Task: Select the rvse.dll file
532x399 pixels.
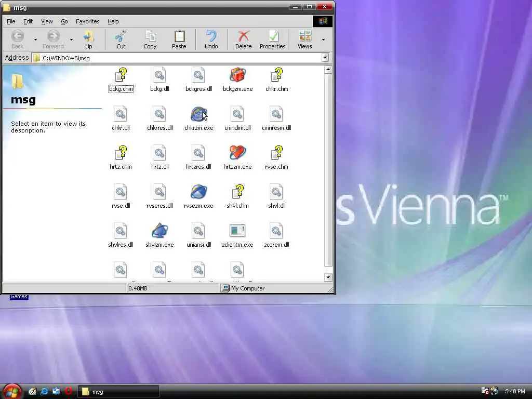Action: [x=121, y=197]
